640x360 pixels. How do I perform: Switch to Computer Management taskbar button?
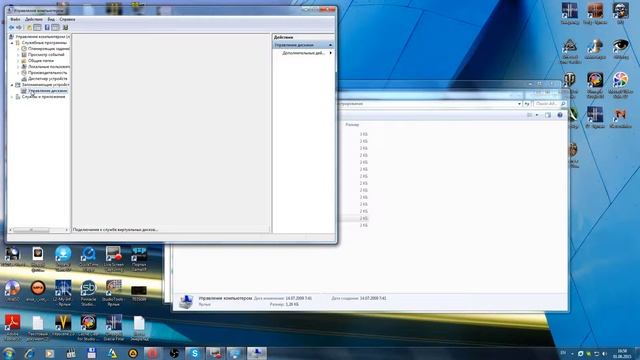[257, 353]
